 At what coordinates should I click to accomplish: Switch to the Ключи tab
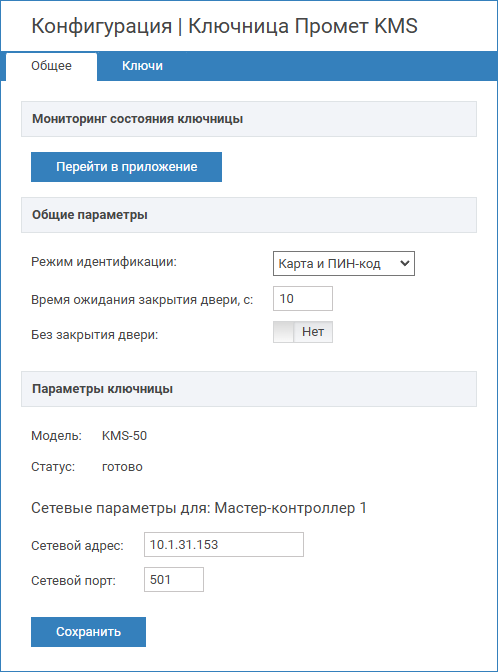point(142,66)
